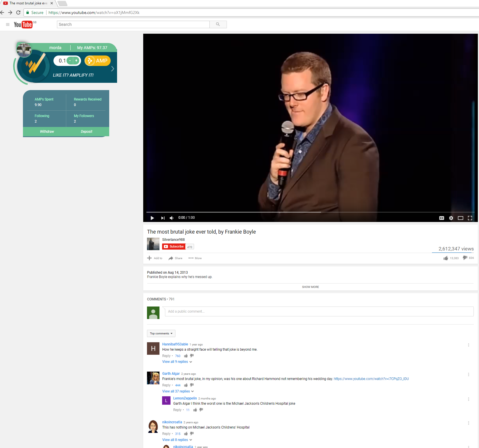Like Garth Algar's comment
Screen dimensions: 479x448
(186, 385)
